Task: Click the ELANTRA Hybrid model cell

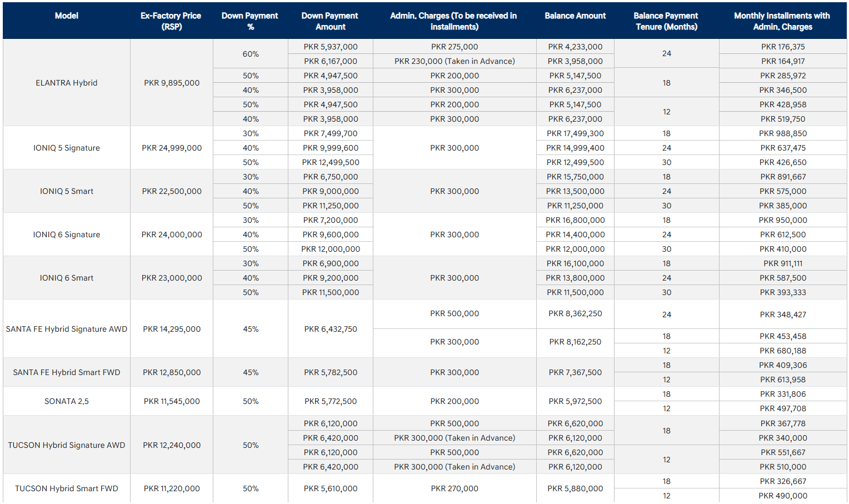Action: point(67,83)
